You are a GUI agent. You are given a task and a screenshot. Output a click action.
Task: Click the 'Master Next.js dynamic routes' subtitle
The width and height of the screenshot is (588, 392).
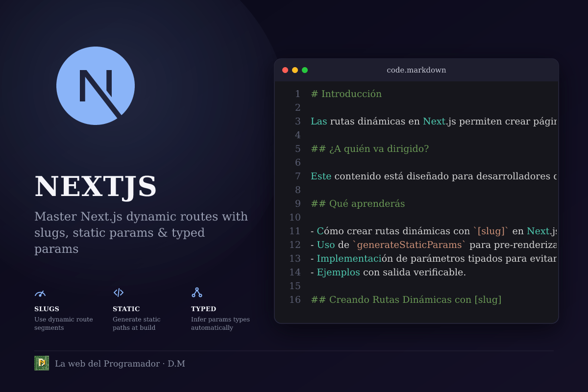coord(141,232)
